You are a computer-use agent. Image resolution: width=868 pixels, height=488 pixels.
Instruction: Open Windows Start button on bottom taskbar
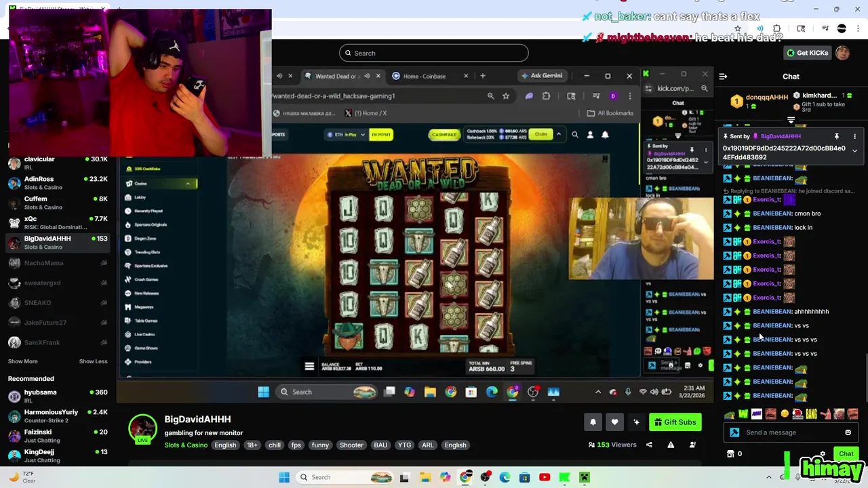coord(284,477)
